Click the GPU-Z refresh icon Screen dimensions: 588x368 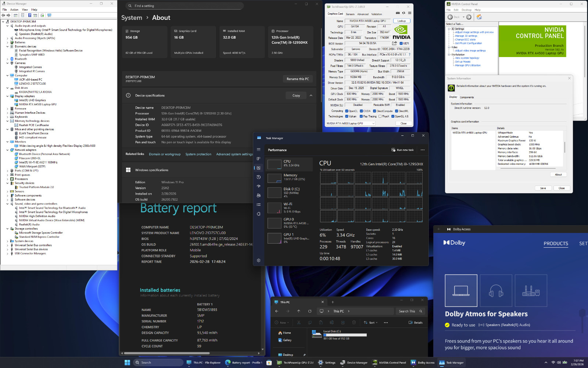click(404, 13)
